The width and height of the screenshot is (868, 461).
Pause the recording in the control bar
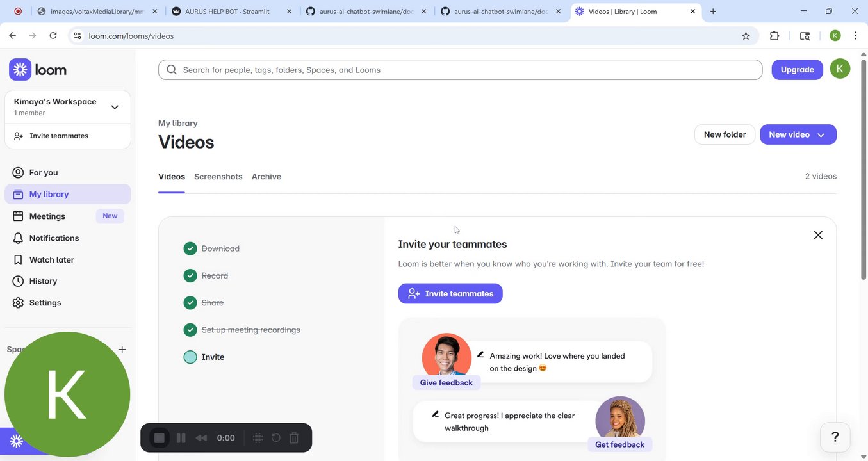tap(181, 438)
